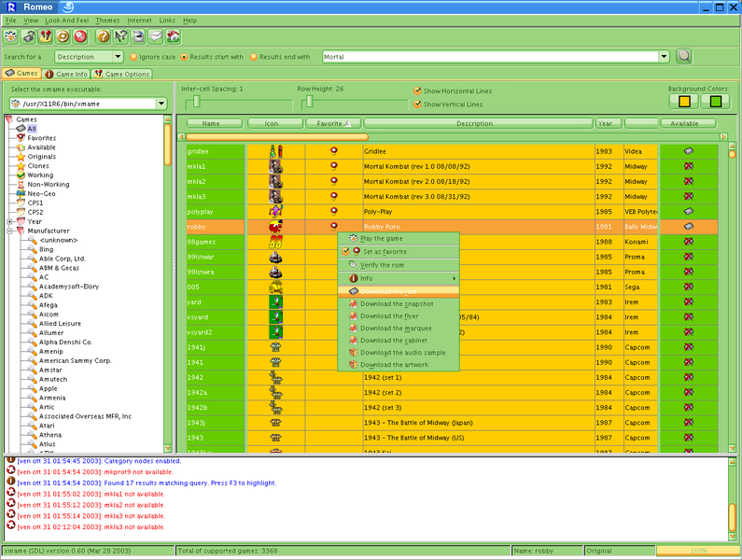This screenshot has height=560, width=742.
Task: Click the Description column header
Action: pos(478,123)
